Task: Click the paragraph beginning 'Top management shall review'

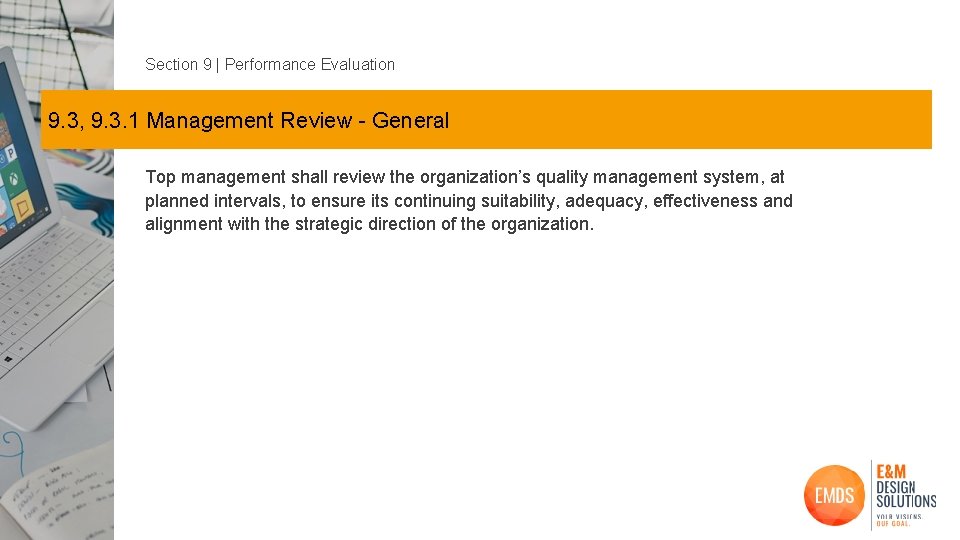Action: 469,200
